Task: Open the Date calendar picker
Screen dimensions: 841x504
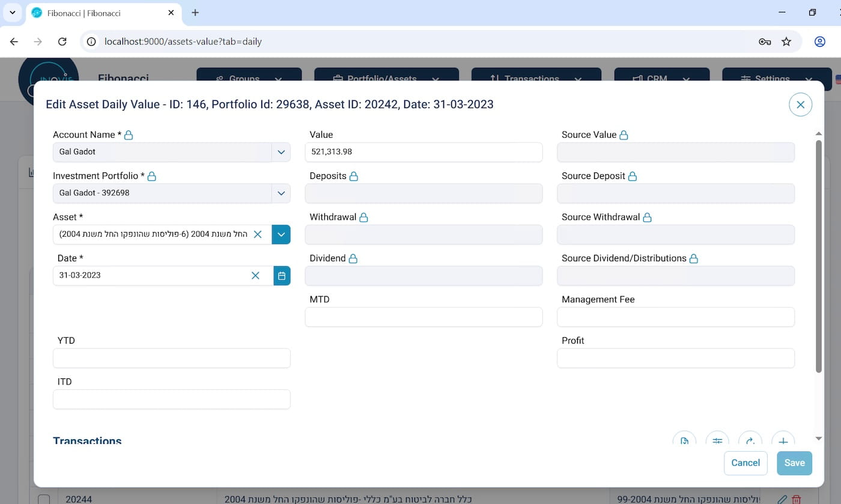Action: 282,276
